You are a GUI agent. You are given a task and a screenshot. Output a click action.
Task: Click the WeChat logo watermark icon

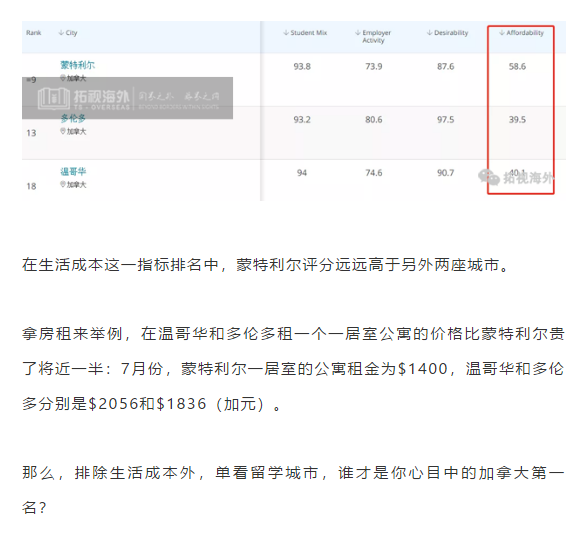click(489, 177)
